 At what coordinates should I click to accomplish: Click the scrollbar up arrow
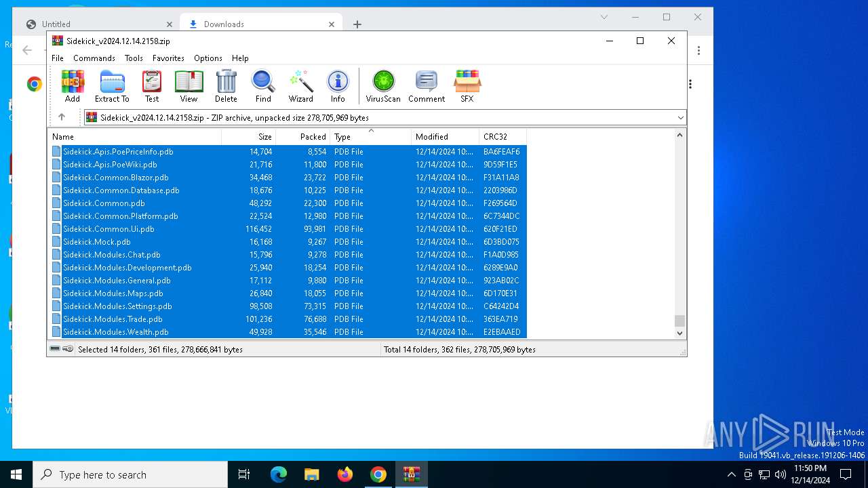pyautogui.click(x=679, y=135)
